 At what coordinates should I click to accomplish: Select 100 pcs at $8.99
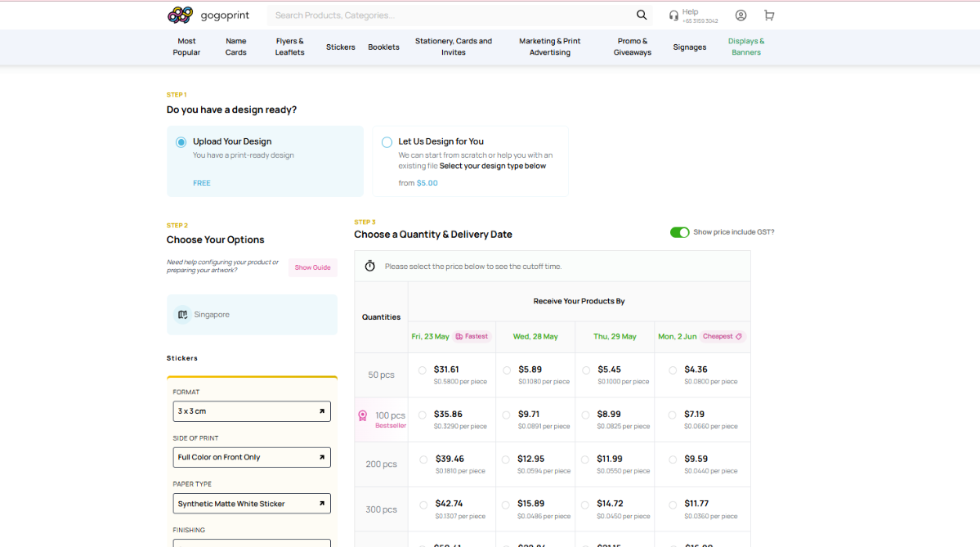[x=585, y=415]
